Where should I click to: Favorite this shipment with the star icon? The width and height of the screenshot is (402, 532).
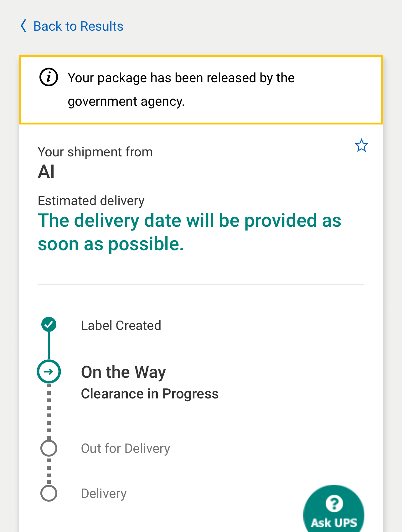(x=361, y=146)
